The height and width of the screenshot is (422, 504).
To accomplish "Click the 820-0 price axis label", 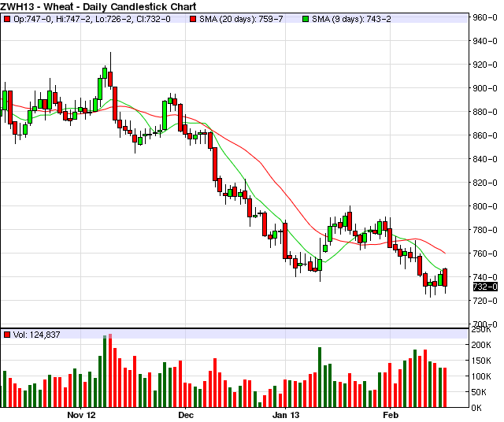I will click(x=485, y=183).
